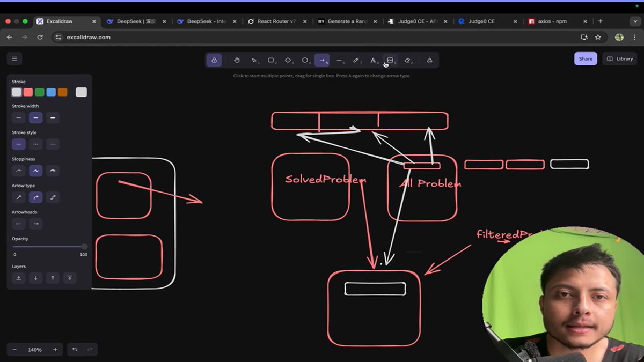Open the start arrowhead picker
The width and height of the screenshot is (644, 362).
pyautogui.click(x=19, y=224)
